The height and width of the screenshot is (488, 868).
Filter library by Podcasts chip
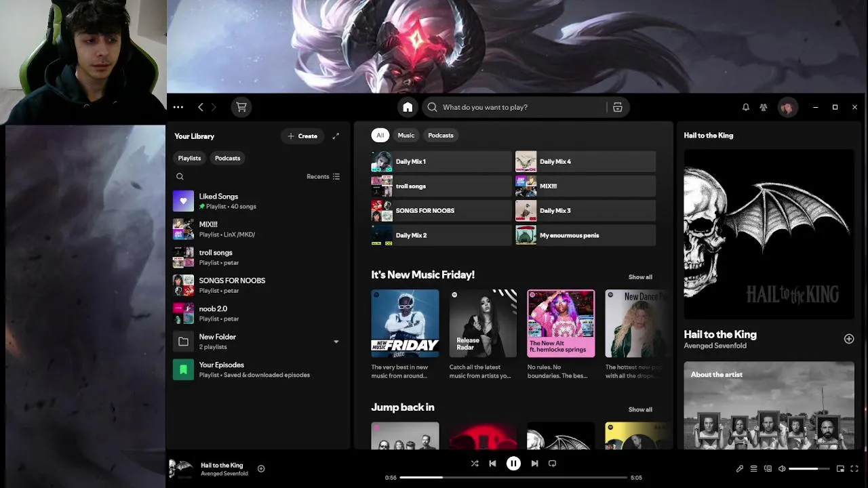click(x=227, y=158)
